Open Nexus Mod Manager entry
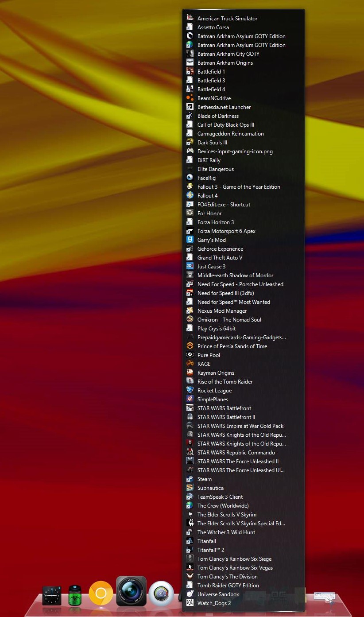The width and height of the screenshot is (364, 617). click(x=222, y=311)
